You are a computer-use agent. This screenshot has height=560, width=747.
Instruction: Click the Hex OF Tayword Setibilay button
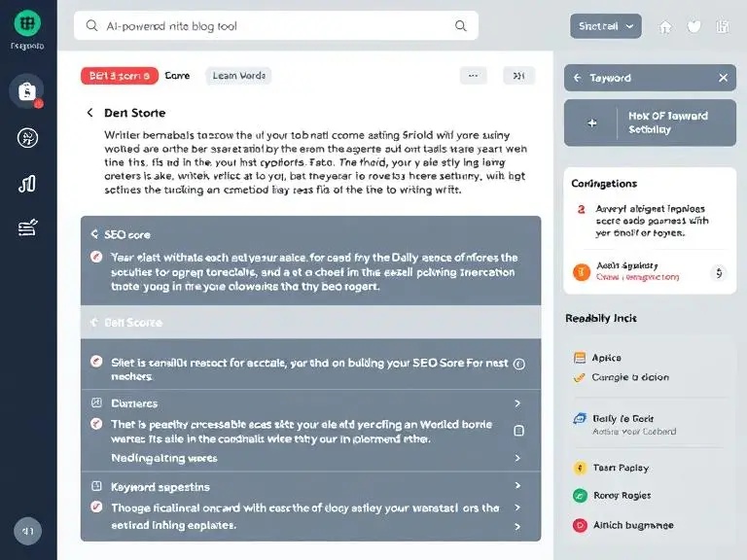650,122
